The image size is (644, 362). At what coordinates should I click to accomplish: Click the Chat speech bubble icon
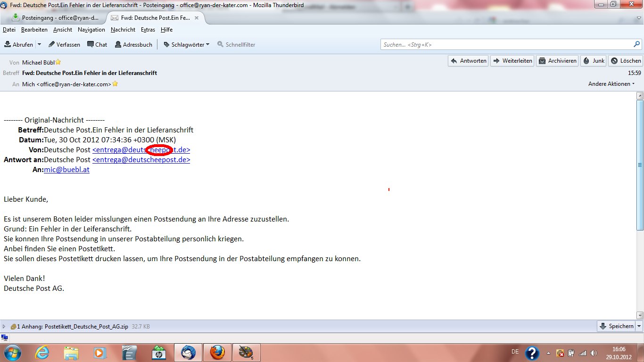[x=90, y=44]
